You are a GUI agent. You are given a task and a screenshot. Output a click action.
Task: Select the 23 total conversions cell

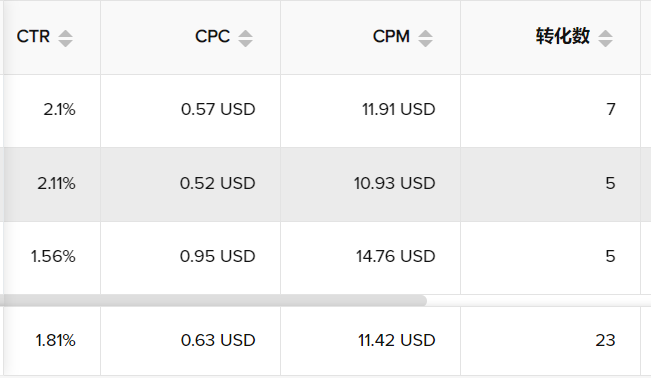tap(551, 341)
